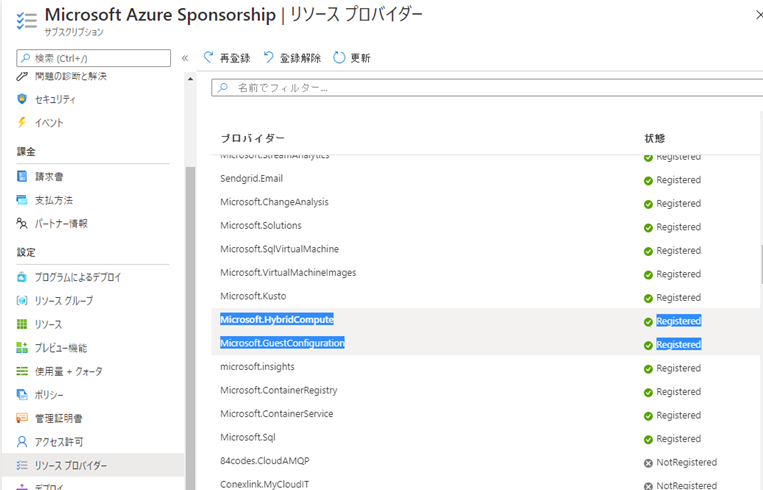Click the re-register arrow icon

pos(208,57)
